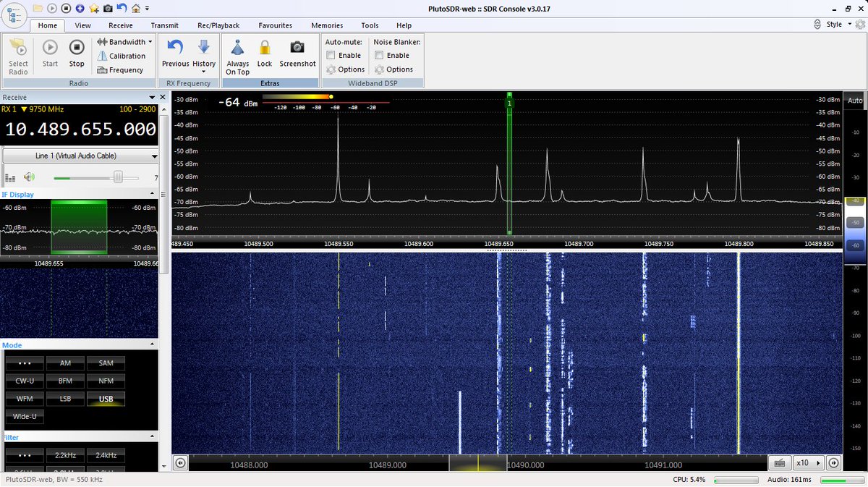Click the volume slider handle

[x=117, y=177]
